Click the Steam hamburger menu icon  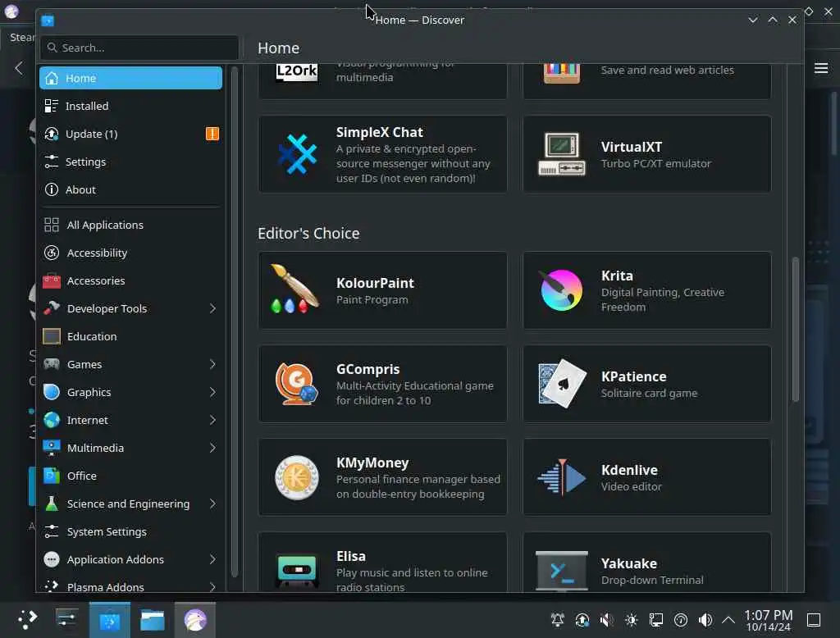click(821, 68)
